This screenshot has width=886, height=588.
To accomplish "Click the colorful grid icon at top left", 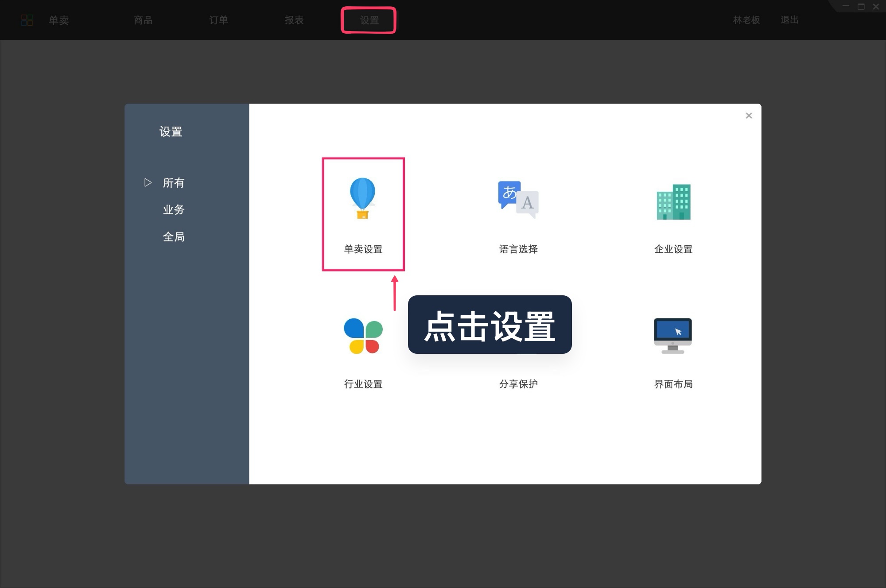I will (27, 20).
